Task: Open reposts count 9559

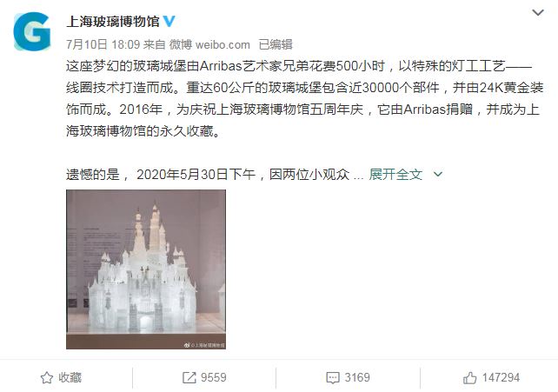Action: pyautogui.click(x=214, y=377)
